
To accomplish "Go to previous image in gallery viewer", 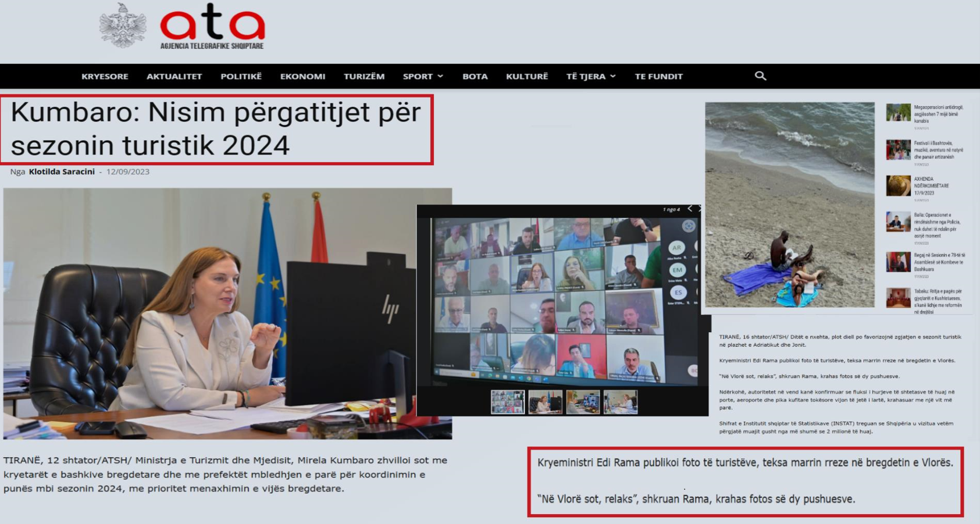I will 690,209.
